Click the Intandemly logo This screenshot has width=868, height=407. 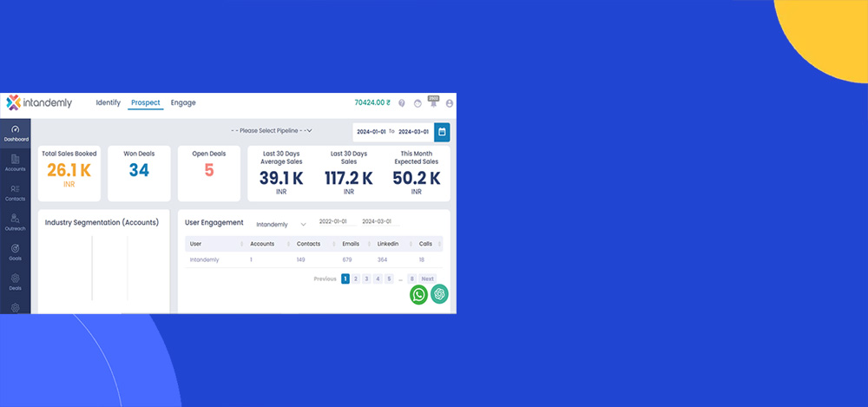pos(39,102)
